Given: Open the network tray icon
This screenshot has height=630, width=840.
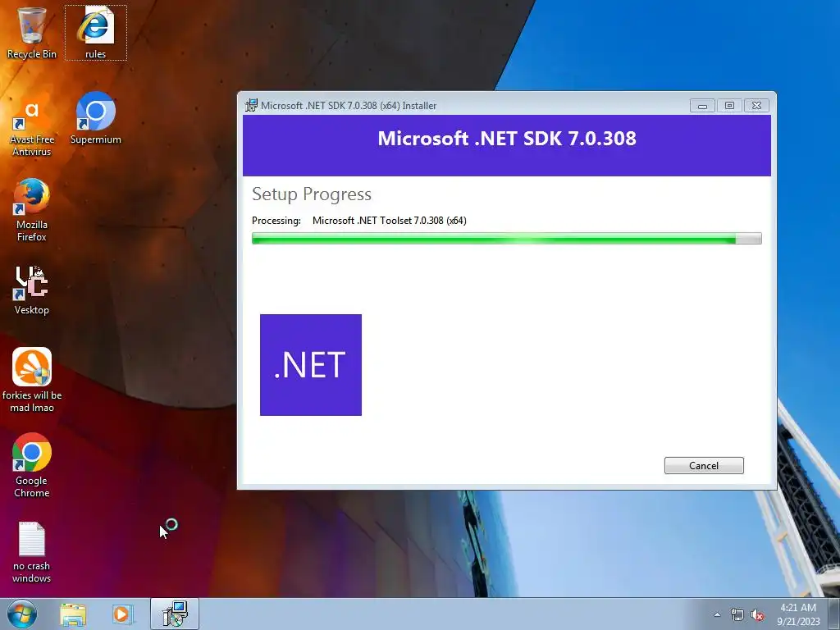Looking at the screenshot, I should pos(737,615).
